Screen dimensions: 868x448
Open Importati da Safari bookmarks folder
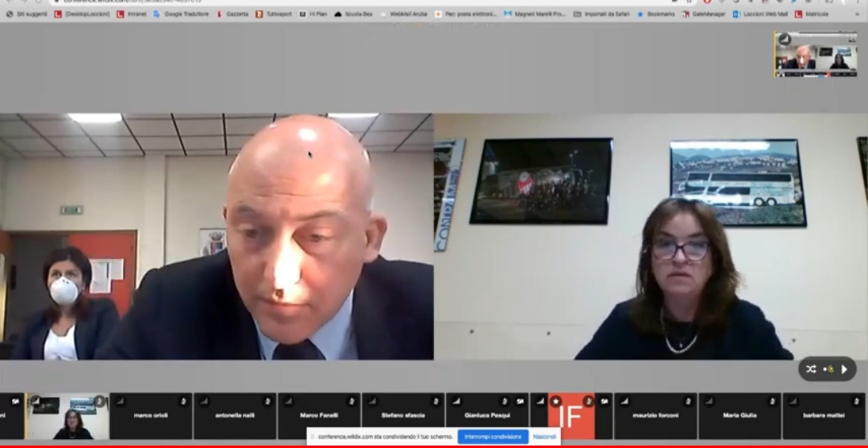(602, 14)
